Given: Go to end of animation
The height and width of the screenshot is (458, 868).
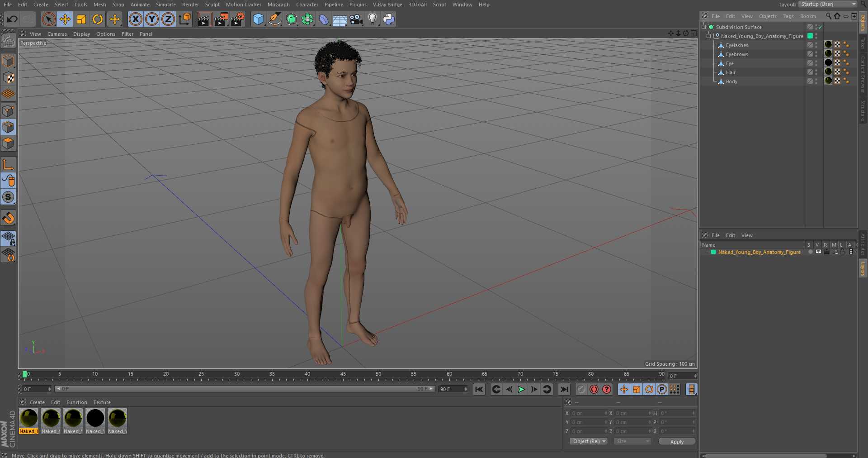Looking at the screenshot, I should coord(564,389).
